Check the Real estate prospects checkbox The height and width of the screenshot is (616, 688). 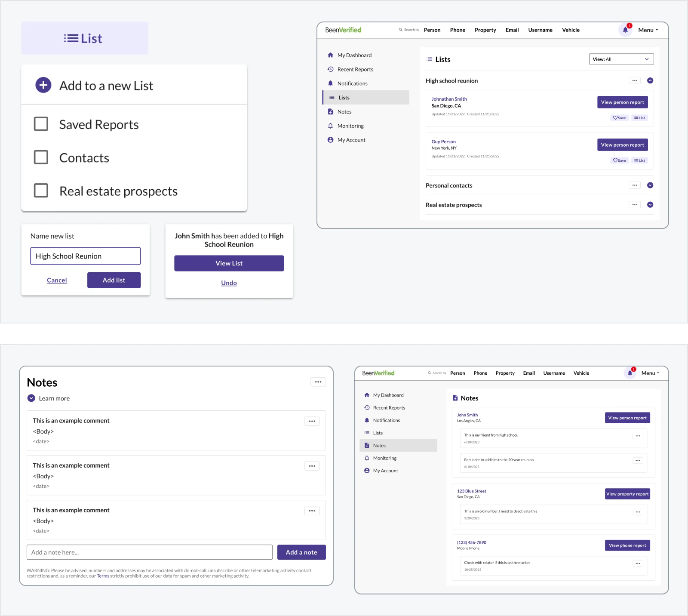(41, 190)
